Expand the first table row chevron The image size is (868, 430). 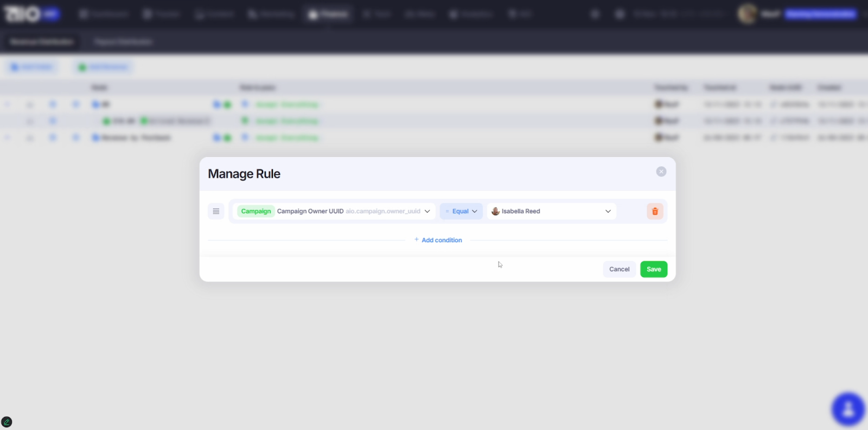click(x=8, y=104)
